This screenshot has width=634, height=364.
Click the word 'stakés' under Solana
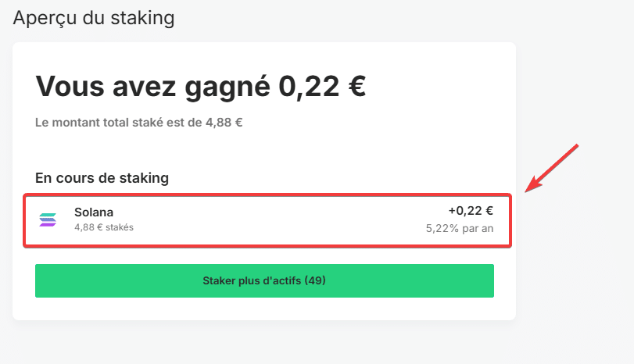click(120, 227)
